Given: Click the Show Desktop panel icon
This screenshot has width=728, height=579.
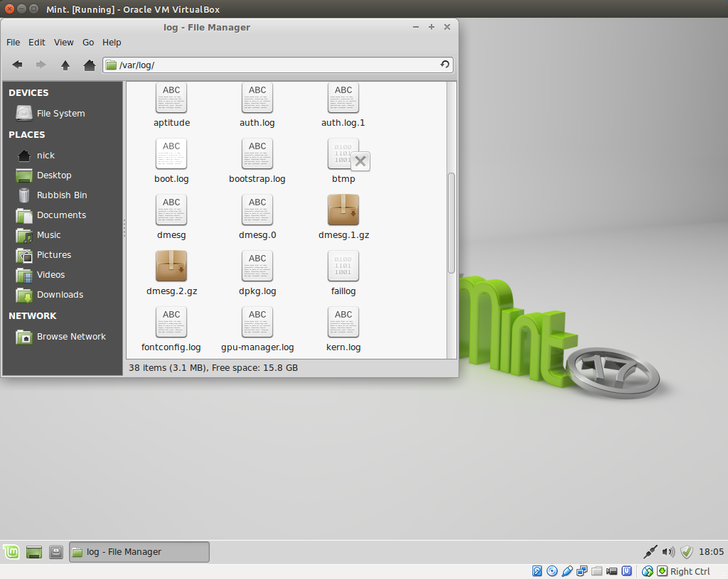Looking at the screenshot, I should (x=34, y=551).
